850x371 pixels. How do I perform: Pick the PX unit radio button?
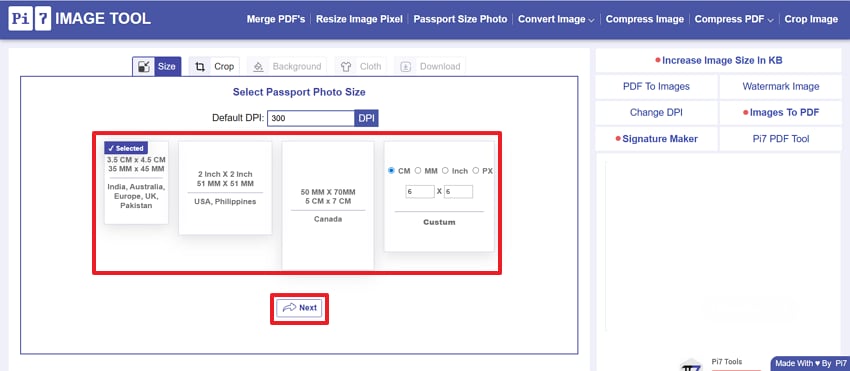475,170
